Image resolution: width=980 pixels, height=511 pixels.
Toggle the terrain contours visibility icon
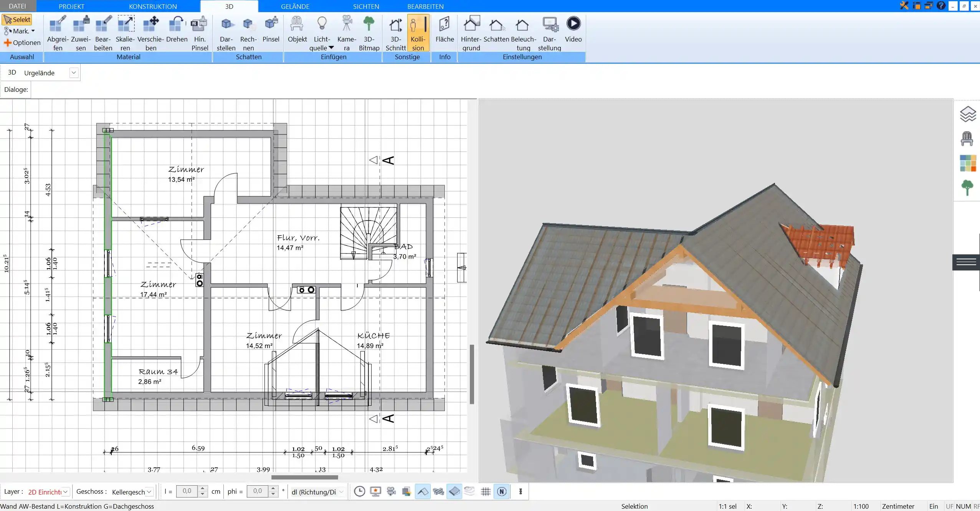[470, 491]
